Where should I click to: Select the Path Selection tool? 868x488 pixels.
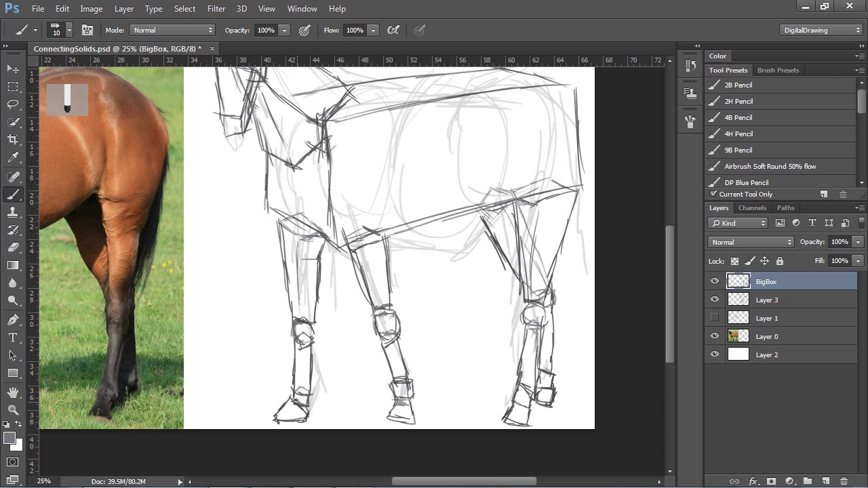click(13, 355)
